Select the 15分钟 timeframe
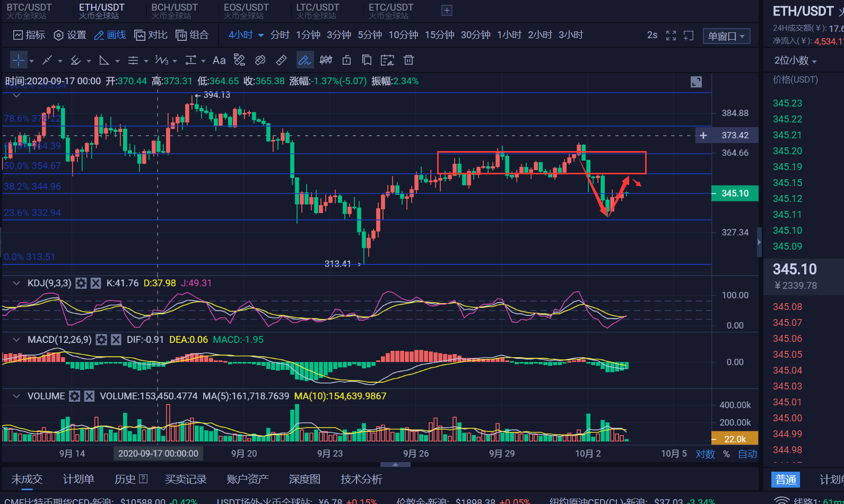 (439, 35)
